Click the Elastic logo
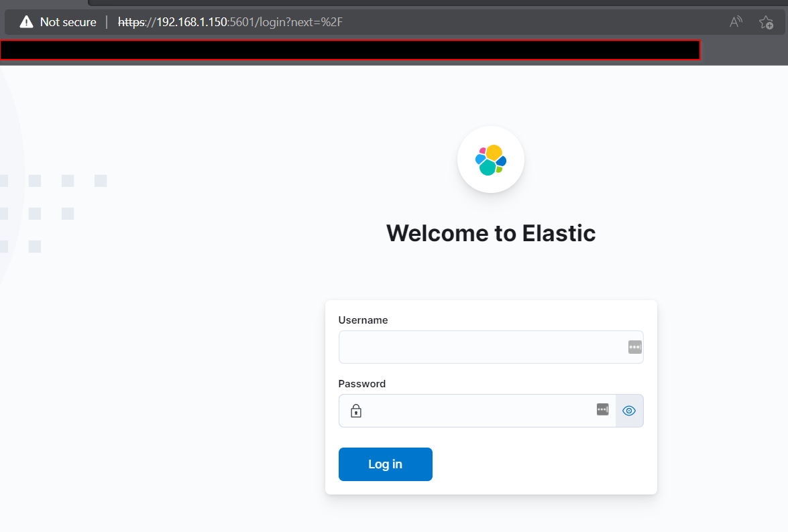788x532 pixels. pos(491,159)
